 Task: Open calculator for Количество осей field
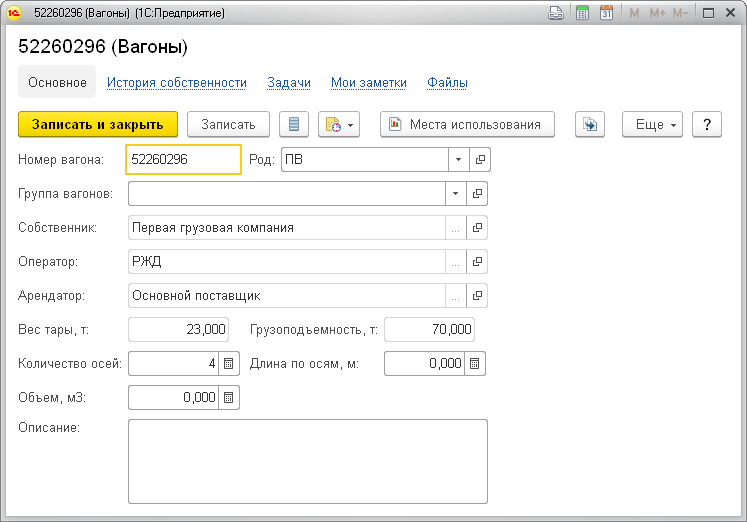tap(229, 364)
